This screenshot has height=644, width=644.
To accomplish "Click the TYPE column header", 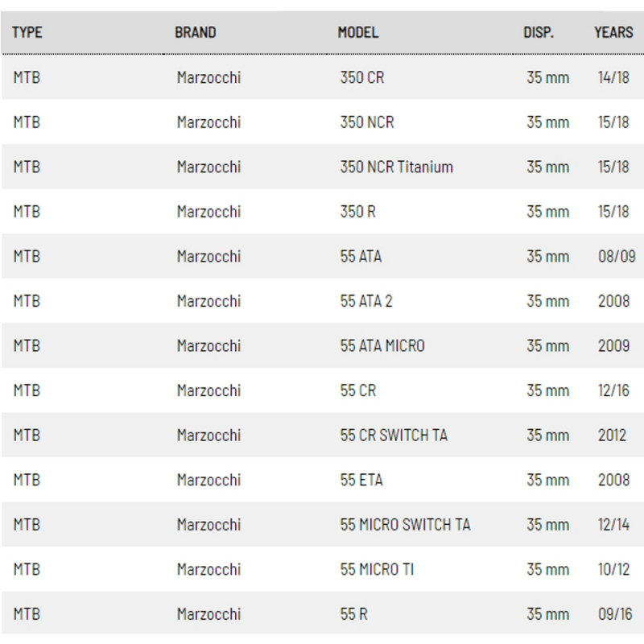I will click(27, 33).
